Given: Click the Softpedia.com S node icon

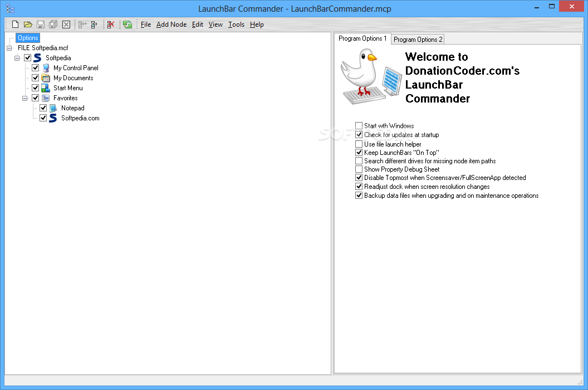Looking at the screenshot, I should [53, 118].
